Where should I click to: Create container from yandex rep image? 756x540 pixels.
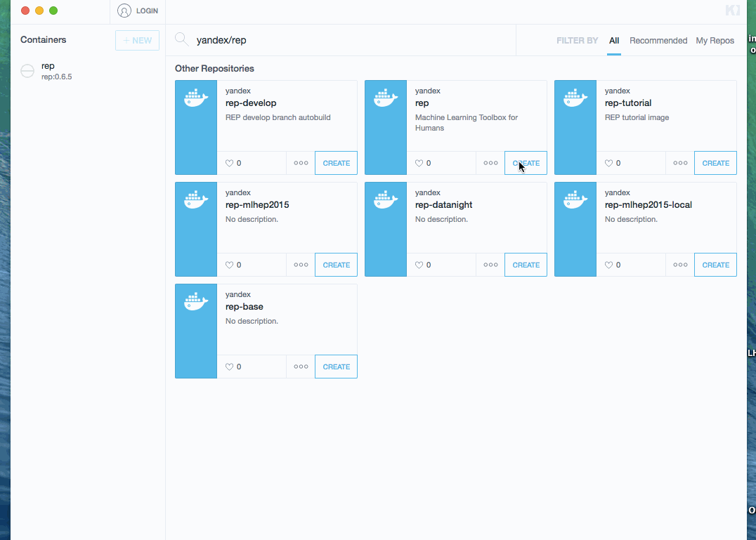(x=526, y=163)
